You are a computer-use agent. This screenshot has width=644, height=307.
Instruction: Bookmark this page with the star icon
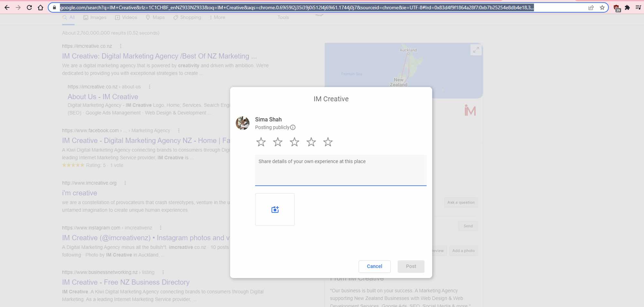[602, 7]
